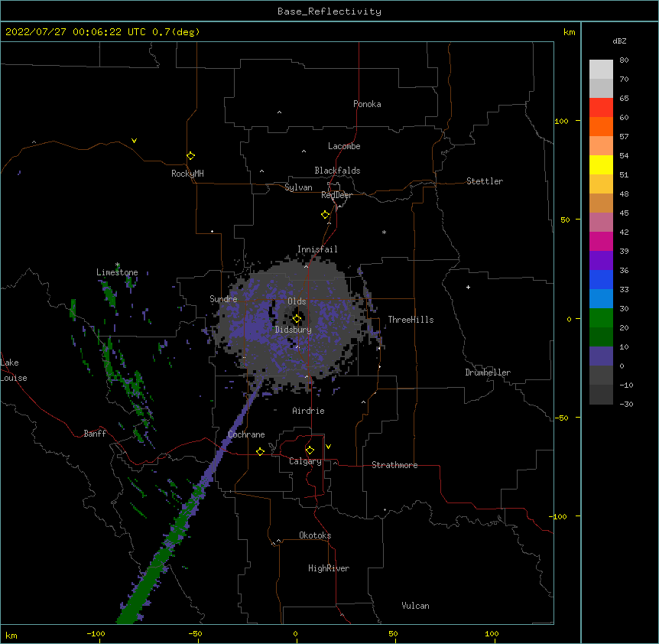Click the ThreeHills town label
The image size is (659, 644).
(x=411, y=320)
